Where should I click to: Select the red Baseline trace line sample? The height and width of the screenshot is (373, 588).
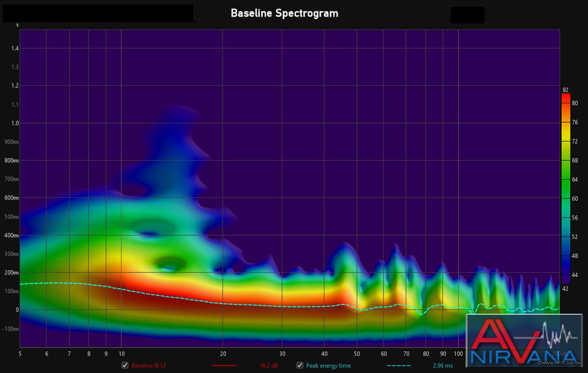pos(224,366)
